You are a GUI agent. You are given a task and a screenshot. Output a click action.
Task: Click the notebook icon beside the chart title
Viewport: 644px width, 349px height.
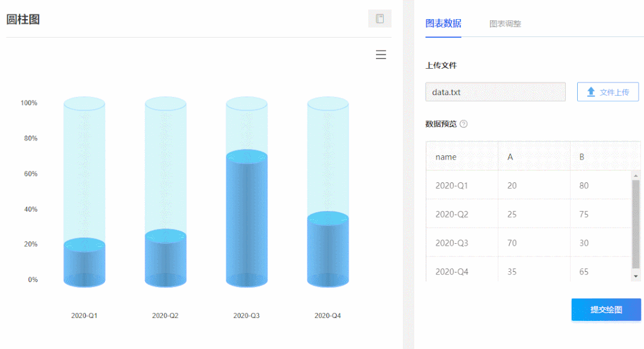(380, 19)
